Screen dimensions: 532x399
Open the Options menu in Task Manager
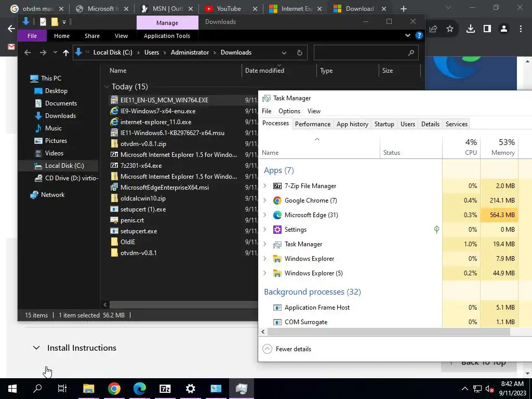click(289, 111)
